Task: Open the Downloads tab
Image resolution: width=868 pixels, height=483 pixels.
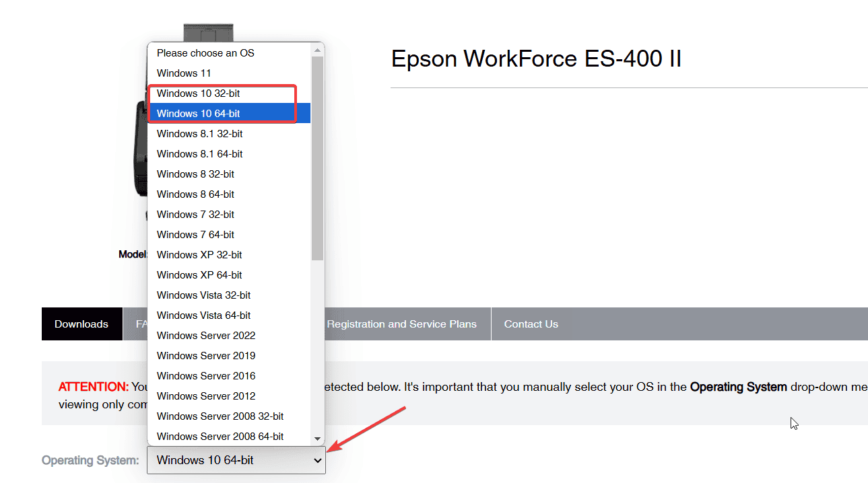Action: click(81, 324)
